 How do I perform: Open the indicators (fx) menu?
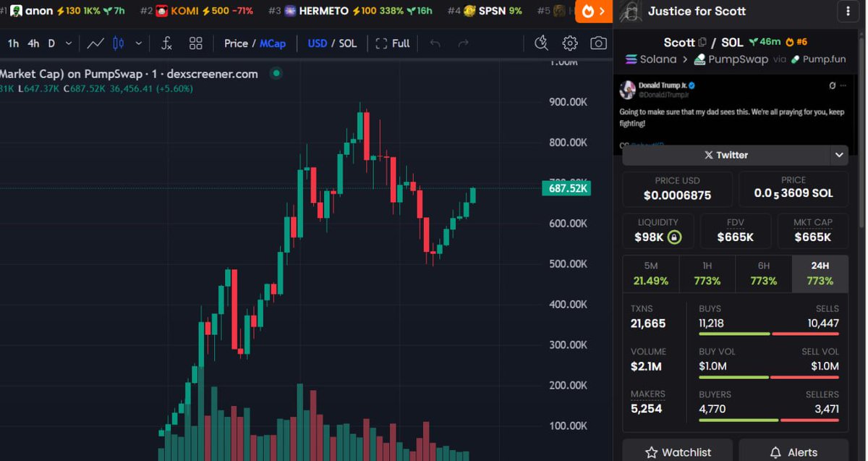point(166,43)
